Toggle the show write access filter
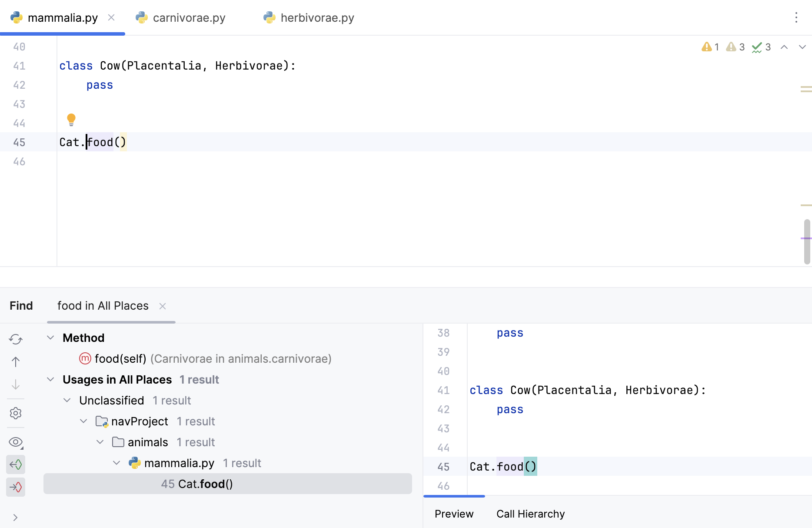 tap(16, 487)
